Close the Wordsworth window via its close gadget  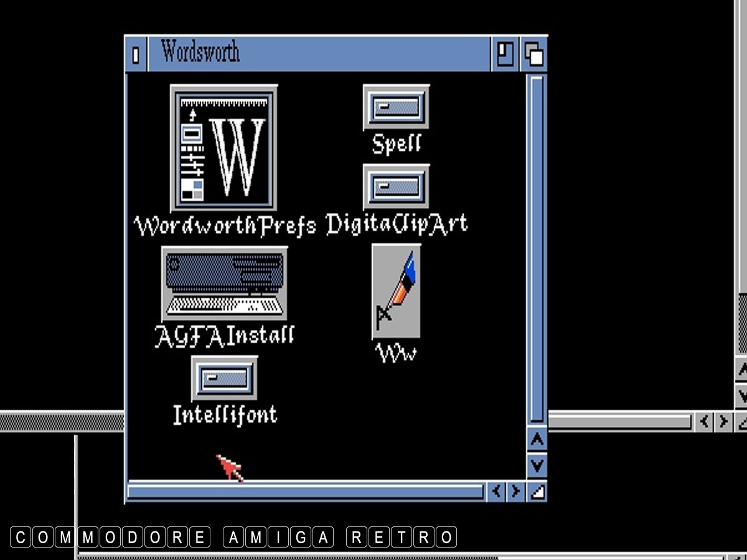[136, 55]
